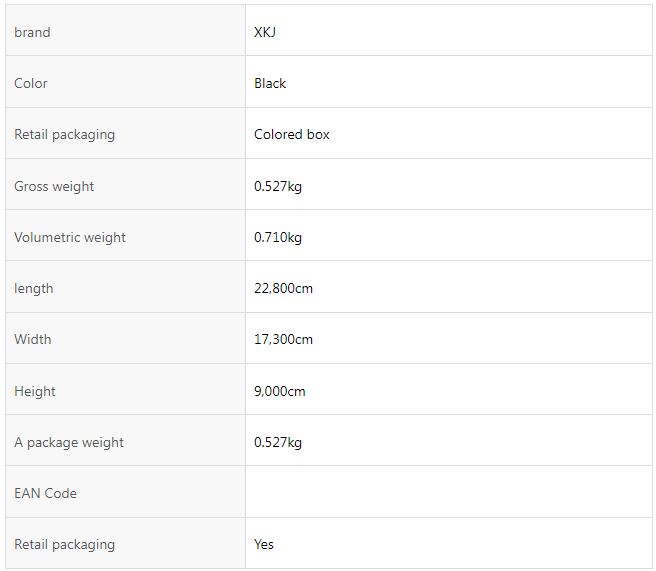This screenshot has width=656, height=571.
Task: Select the 'Colored box' value
Action: (x=292, y=134)
